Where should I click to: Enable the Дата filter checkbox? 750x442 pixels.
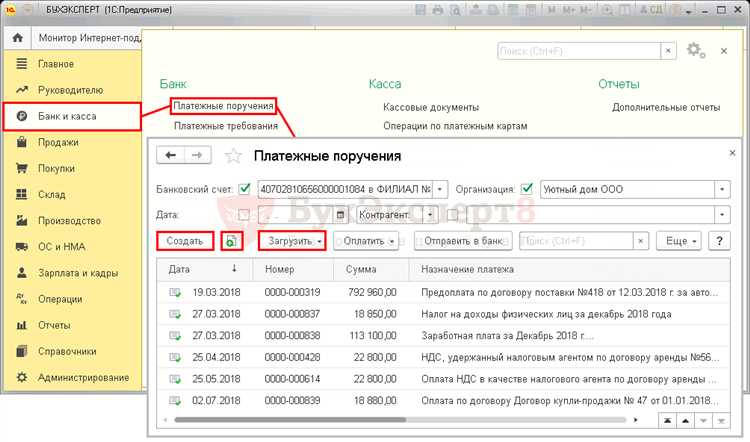tap(244, 215)
